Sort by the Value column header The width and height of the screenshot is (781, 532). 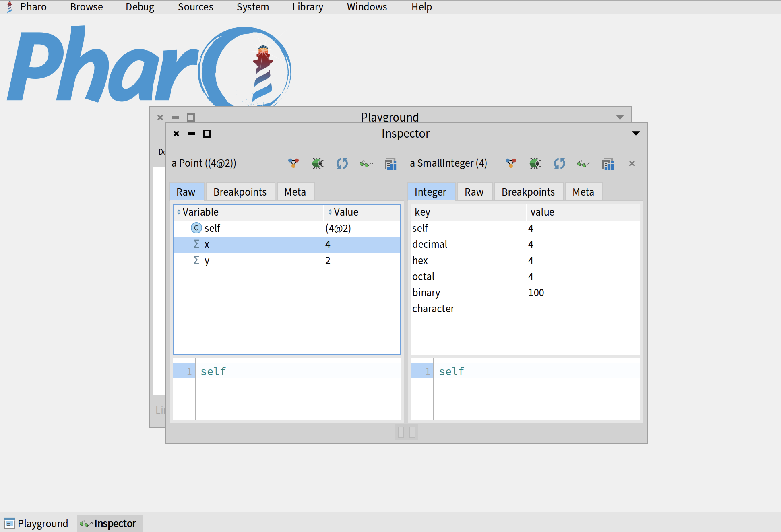click(345, 212)
